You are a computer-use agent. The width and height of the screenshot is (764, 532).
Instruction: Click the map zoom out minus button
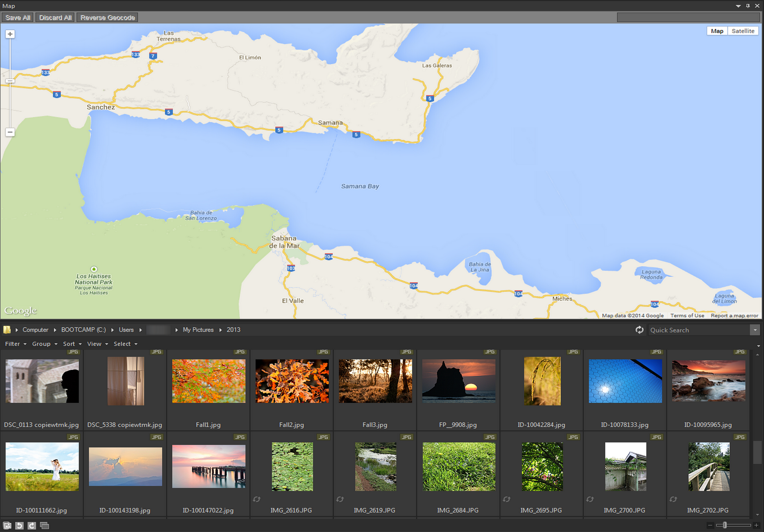coord(10,132)
